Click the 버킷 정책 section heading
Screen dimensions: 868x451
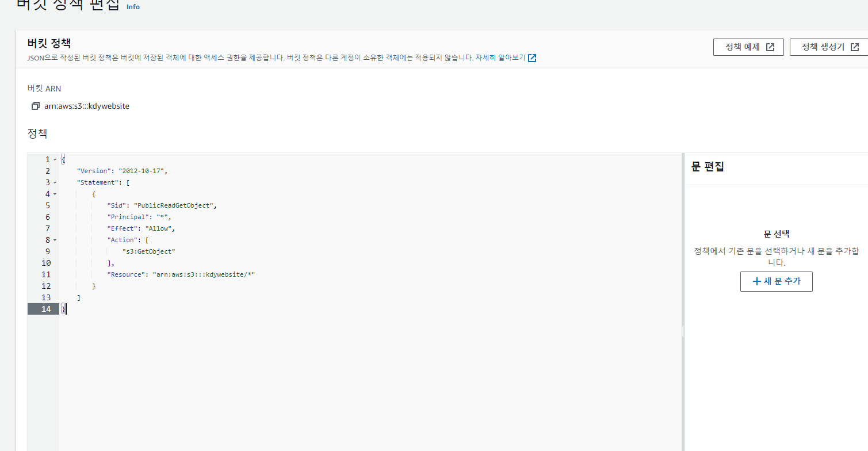(49, 43)
